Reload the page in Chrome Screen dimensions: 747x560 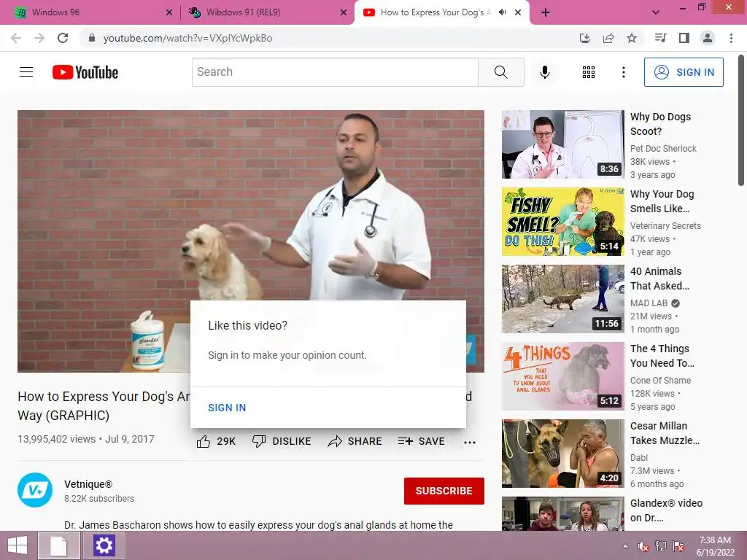click(x=63, y=38)
